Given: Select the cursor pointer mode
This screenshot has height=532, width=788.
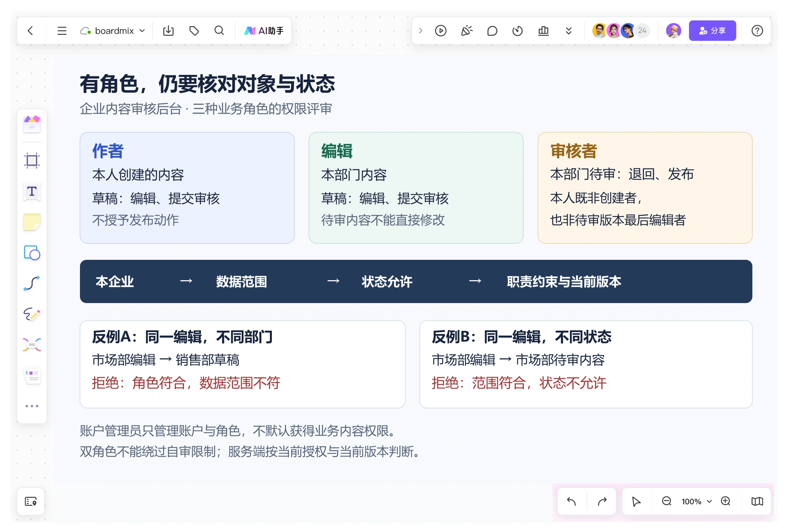Looking at the screenshot, I should pyautogui.click(x=636, y=501).
